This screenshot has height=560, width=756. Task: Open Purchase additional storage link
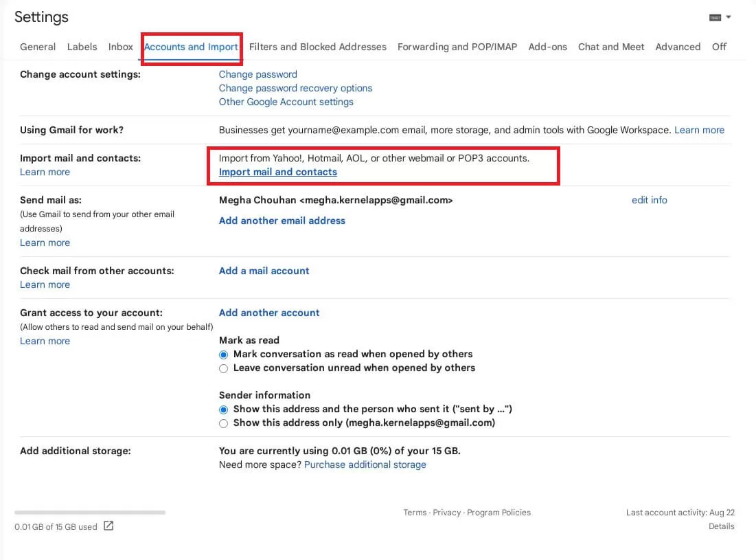[365, 464]
